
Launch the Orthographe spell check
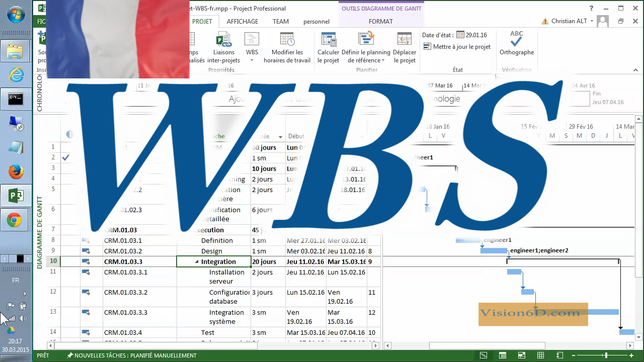517,44
